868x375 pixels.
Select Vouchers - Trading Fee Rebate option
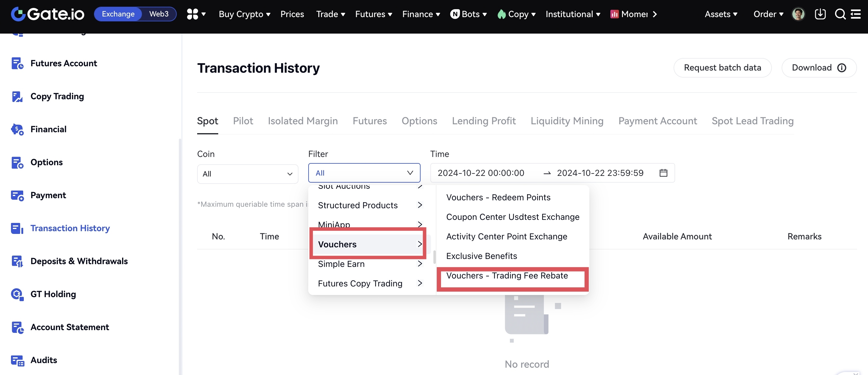click(507, 275)
